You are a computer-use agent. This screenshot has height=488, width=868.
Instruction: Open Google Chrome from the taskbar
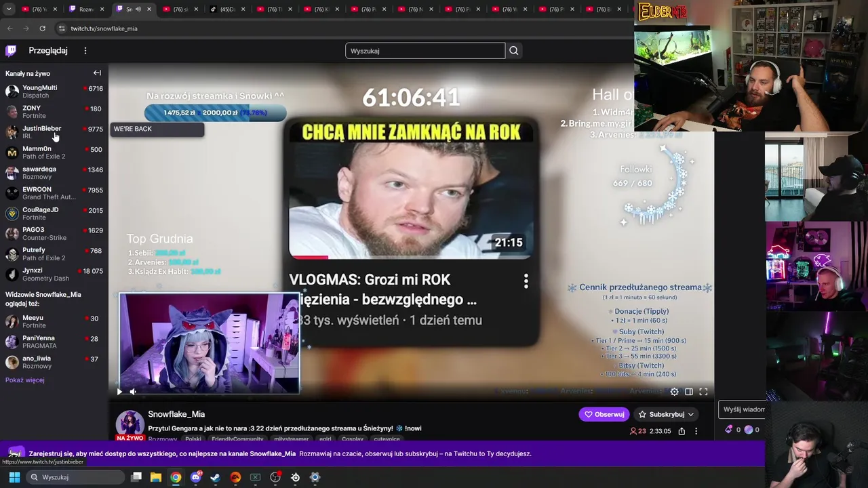176,477
